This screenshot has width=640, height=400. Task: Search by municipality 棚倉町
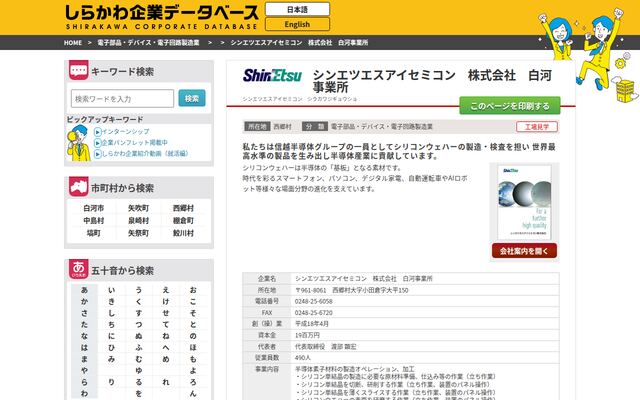(x=183, y=221)
